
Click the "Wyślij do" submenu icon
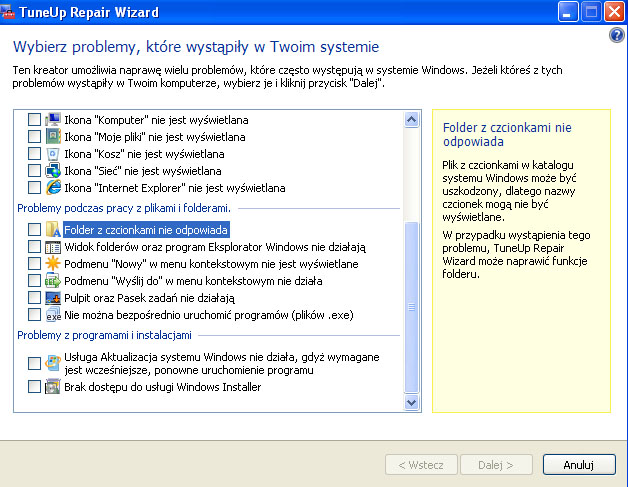click(54, 281)
